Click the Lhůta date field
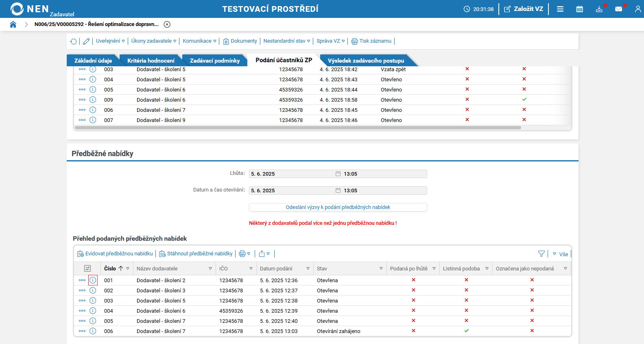The height and width of the screenshot is (344, 644). 292,174
